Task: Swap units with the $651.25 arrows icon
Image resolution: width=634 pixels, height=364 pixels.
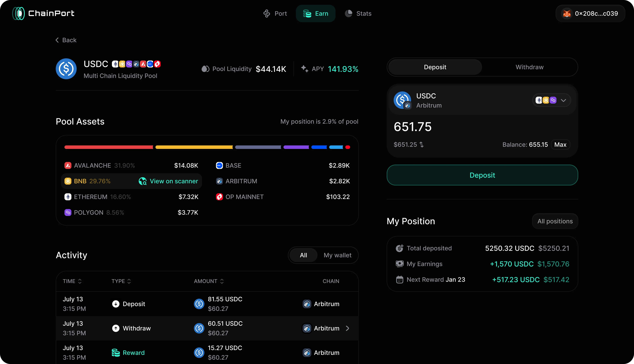Action: 422,145
